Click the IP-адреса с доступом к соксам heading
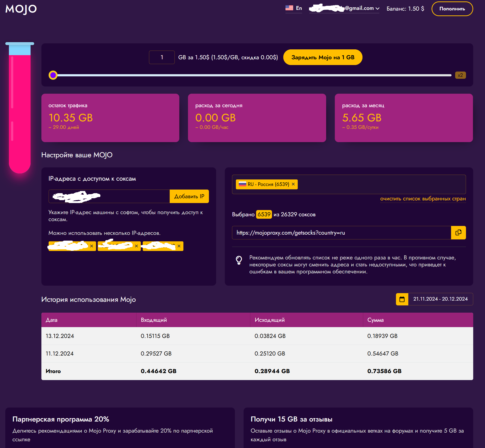This screenshot has height=448, width=485. (x=92, y=179)
